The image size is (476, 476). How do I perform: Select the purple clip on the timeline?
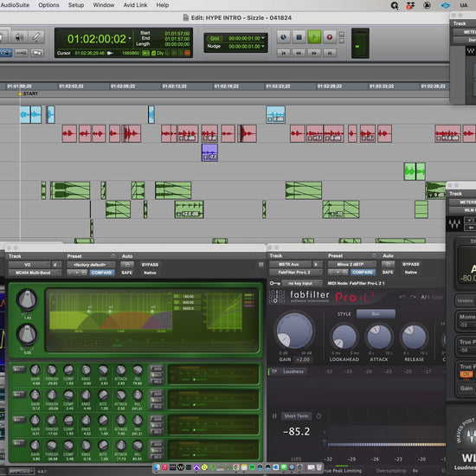coord(209,152)
